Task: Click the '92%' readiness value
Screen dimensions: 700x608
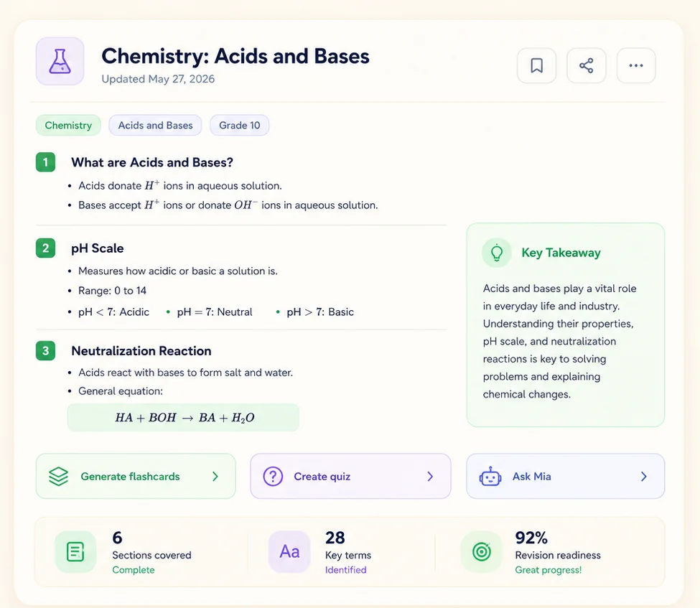Action: click(531, 538)
